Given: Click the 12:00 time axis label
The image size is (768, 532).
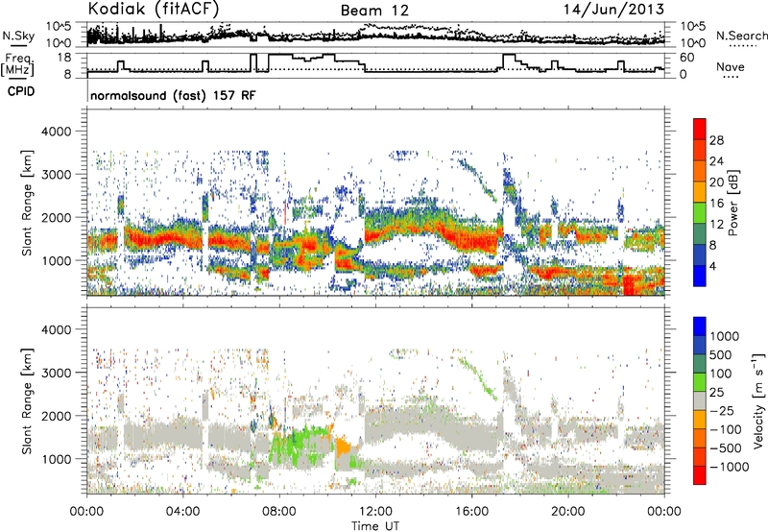Looking at the screenshot, I should (375, 512).
